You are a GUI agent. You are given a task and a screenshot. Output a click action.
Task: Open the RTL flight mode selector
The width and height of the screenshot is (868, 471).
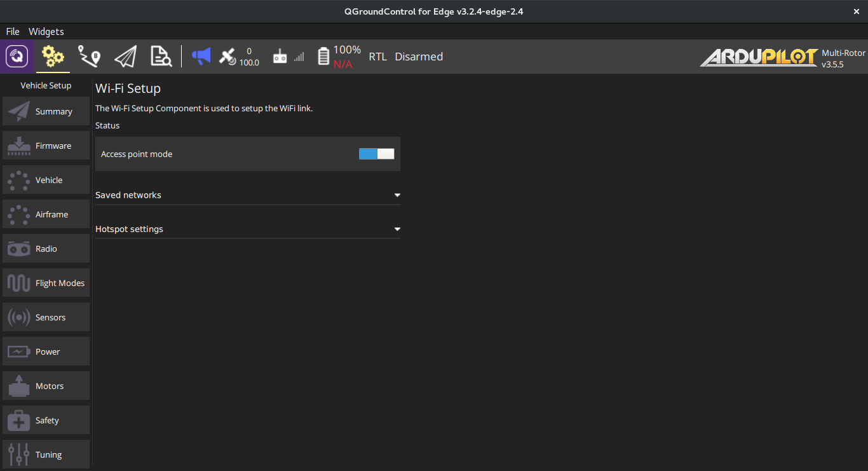click(378, 57)
